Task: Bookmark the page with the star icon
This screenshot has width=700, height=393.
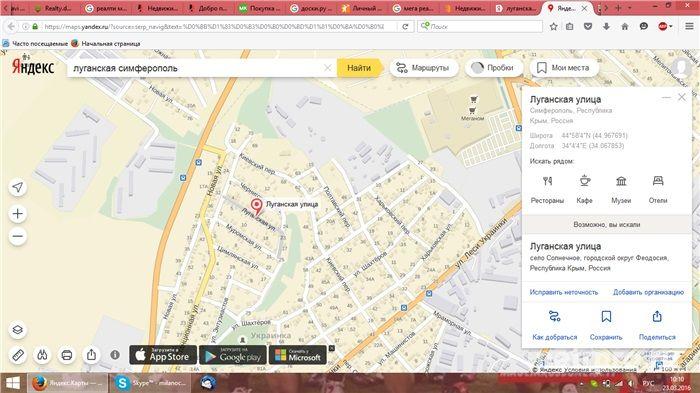Action: [554, 26]
